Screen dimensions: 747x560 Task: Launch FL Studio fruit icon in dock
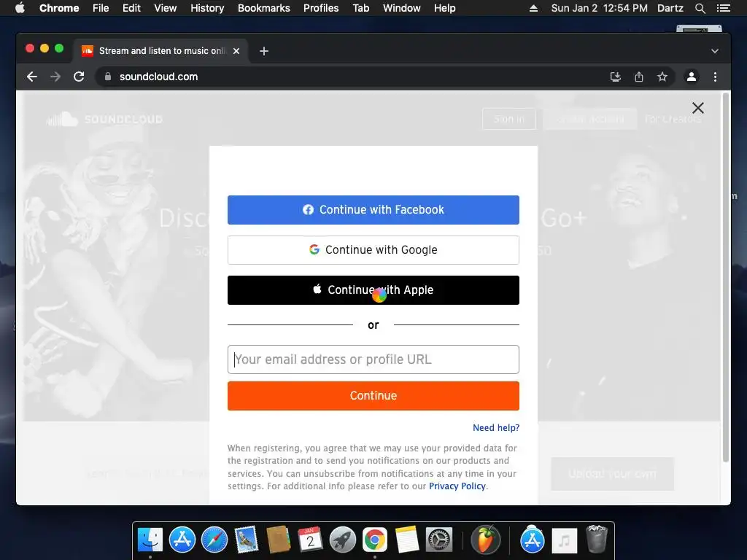pyautogui.click(x=485, y=540)
